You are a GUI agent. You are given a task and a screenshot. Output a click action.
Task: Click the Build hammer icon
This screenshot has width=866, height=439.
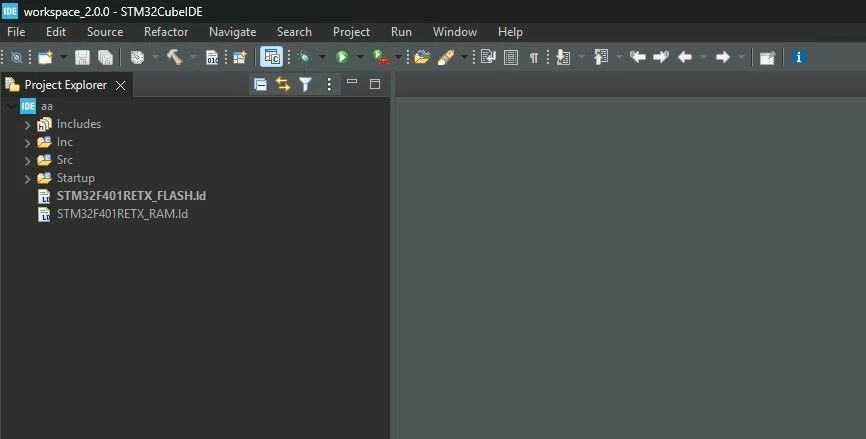pyautogui.click(x=175, y=57)
